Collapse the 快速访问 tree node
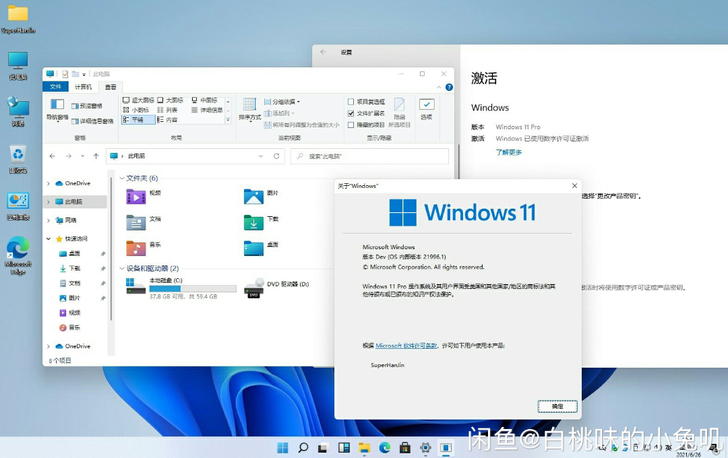This screenshot has width=728, height=458. pos(48,239)
